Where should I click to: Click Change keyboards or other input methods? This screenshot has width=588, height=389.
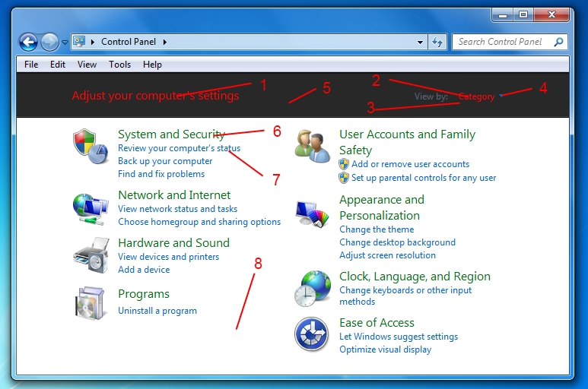click(405, 296)
